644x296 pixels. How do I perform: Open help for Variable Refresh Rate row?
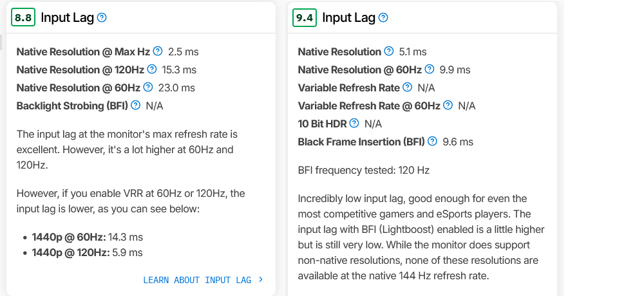coord(408,87)
